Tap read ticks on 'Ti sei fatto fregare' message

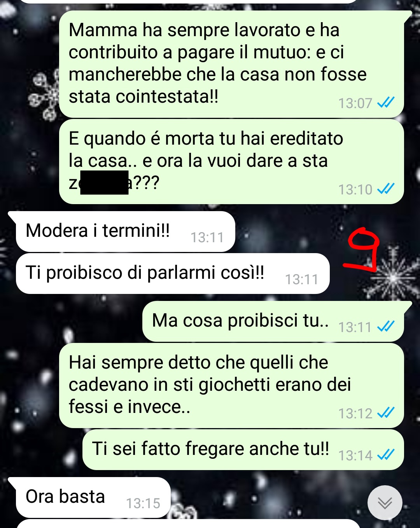pos(386,455)
